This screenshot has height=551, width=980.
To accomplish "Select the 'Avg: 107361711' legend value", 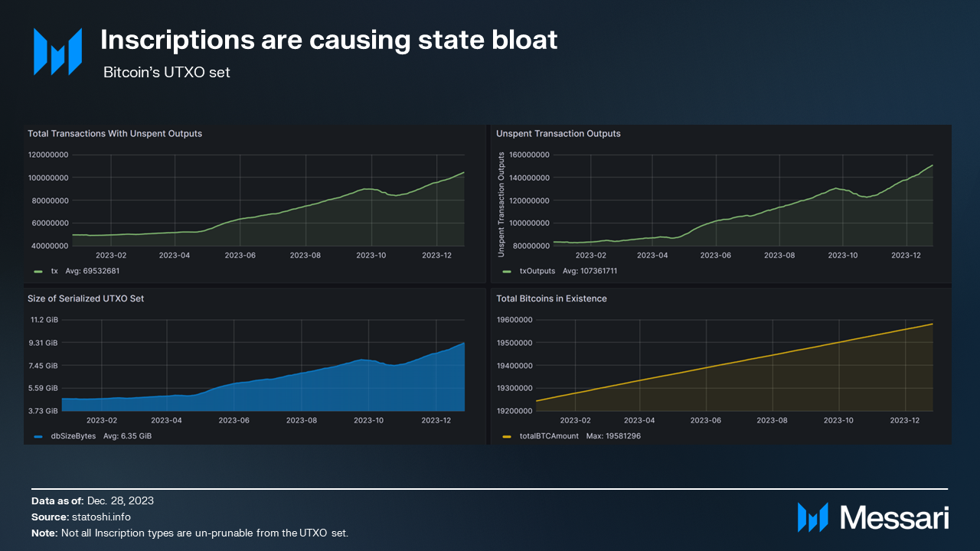I will (x=590, y=271).
